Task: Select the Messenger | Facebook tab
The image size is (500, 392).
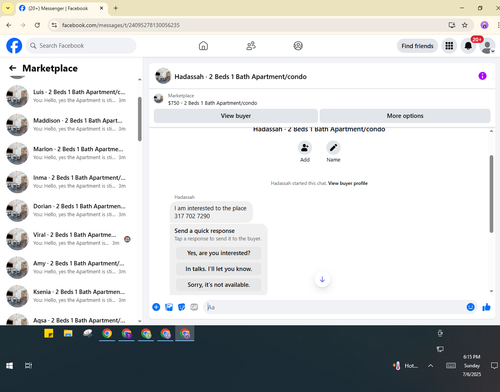Action: (62, 8)
